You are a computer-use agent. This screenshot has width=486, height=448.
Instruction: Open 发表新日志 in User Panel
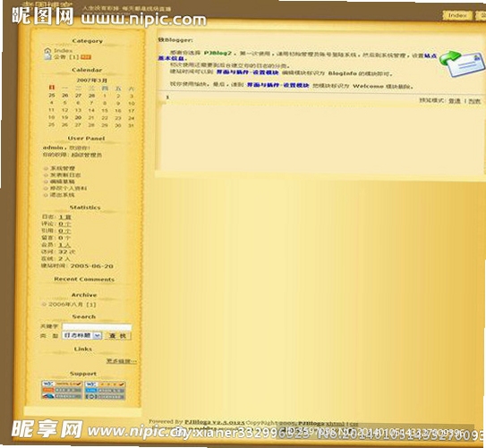(65, 175)
